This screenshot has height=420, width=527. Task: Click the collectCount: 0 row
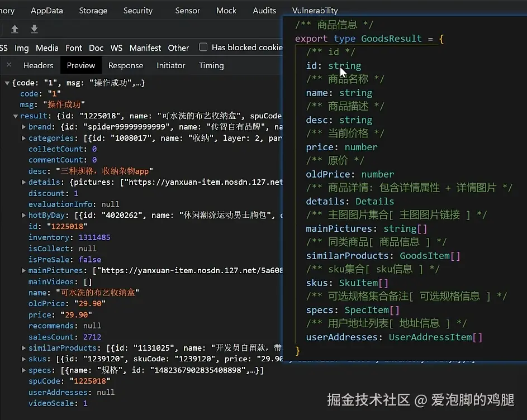tap(63, 149)
